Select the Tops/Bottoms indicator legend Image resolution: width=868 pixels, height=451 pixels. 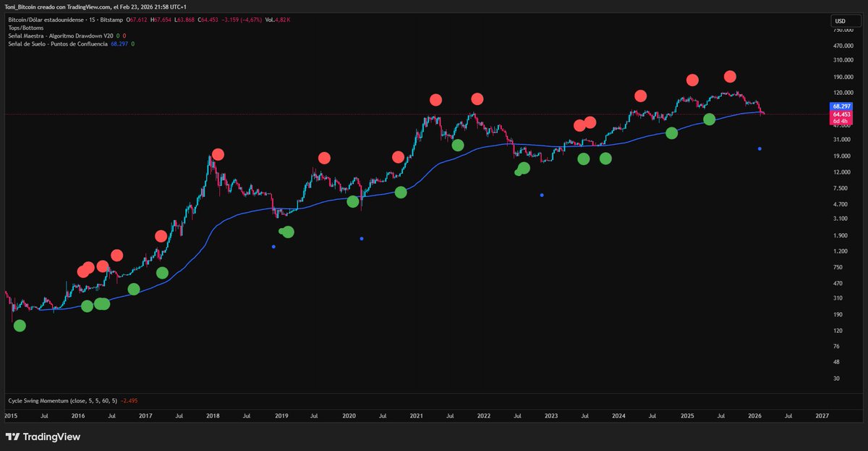(x=25, y=28)
